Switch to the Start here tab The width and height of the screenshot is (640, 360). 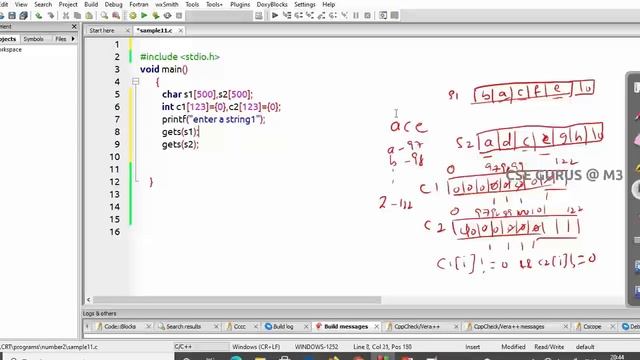102,31
